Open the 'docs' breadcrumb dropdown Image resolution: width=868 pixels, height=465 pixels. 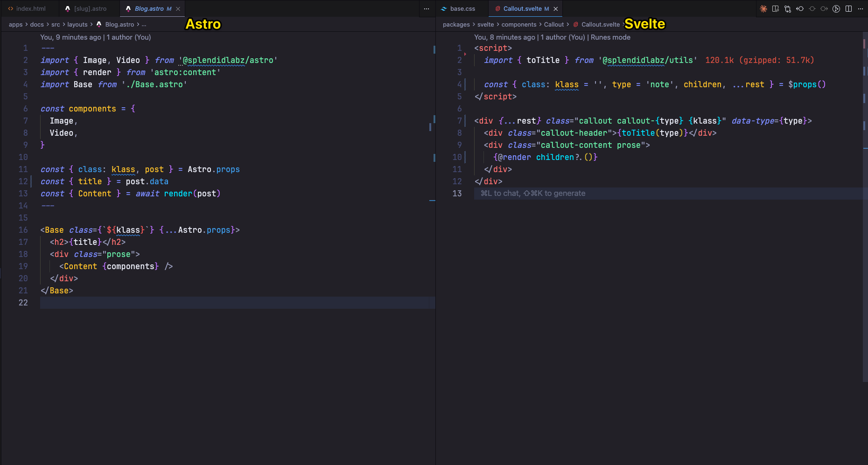point(37,24)
